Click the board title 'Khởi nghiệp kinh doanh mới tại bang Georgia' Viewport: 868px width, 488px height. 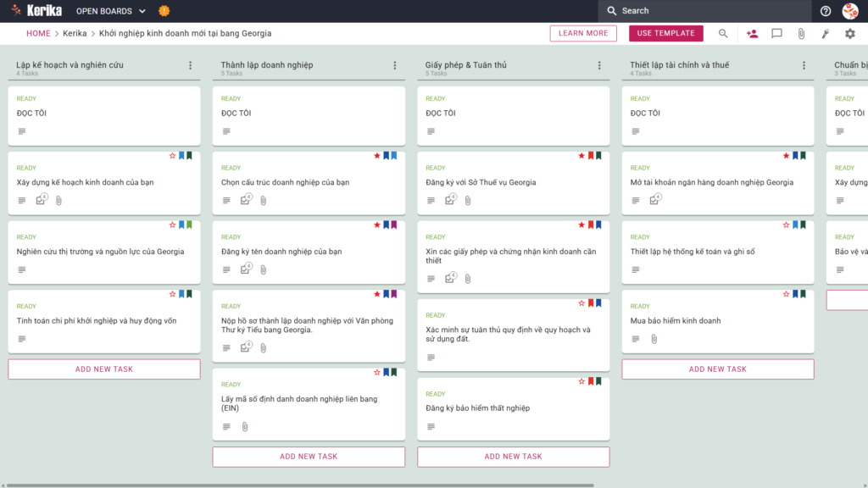click(185, 33)
